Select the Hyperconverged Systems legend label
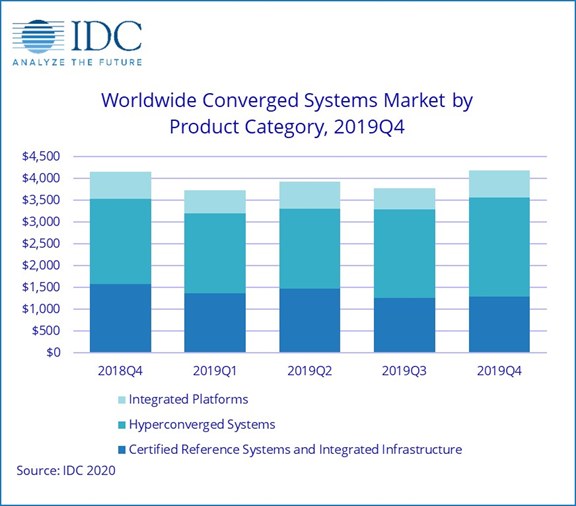 pos(202,425)
